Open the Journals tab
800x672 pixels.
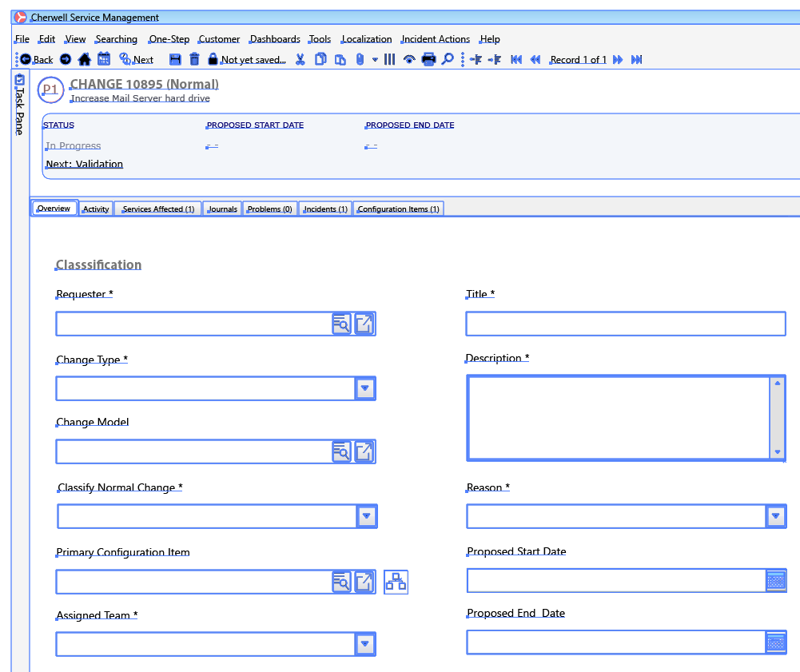tap(222, 209)
